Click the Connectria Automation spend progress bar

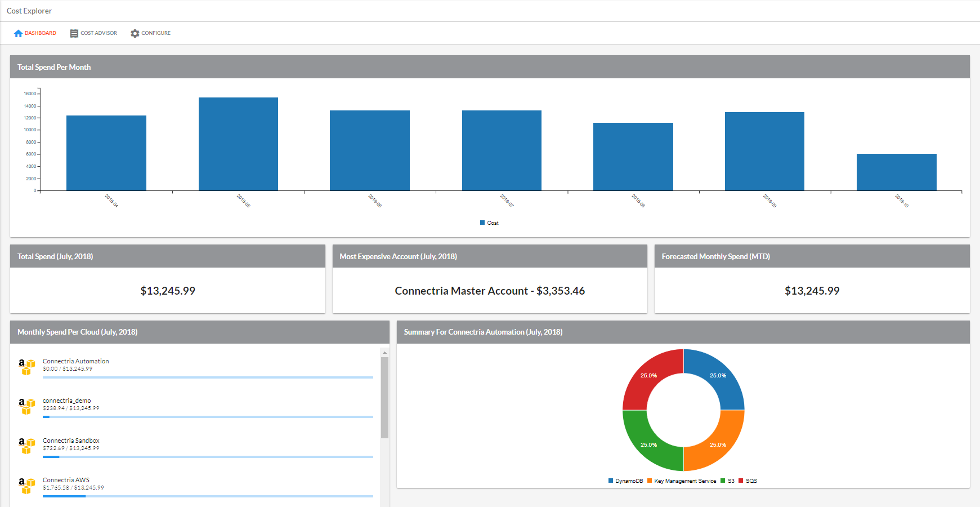click(208, 377)
